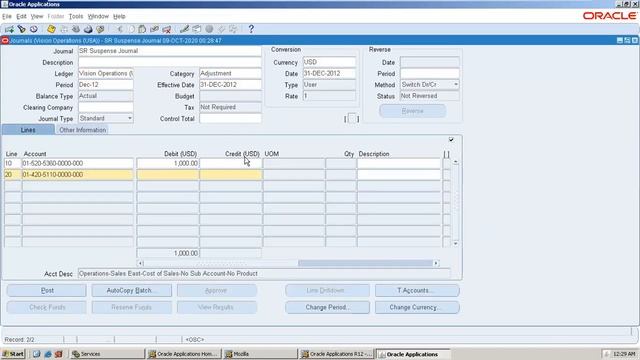This screenshot has width=640, height=360.
Task: Click the AutoCopy Batch button
Action: (x=131, y=291)
